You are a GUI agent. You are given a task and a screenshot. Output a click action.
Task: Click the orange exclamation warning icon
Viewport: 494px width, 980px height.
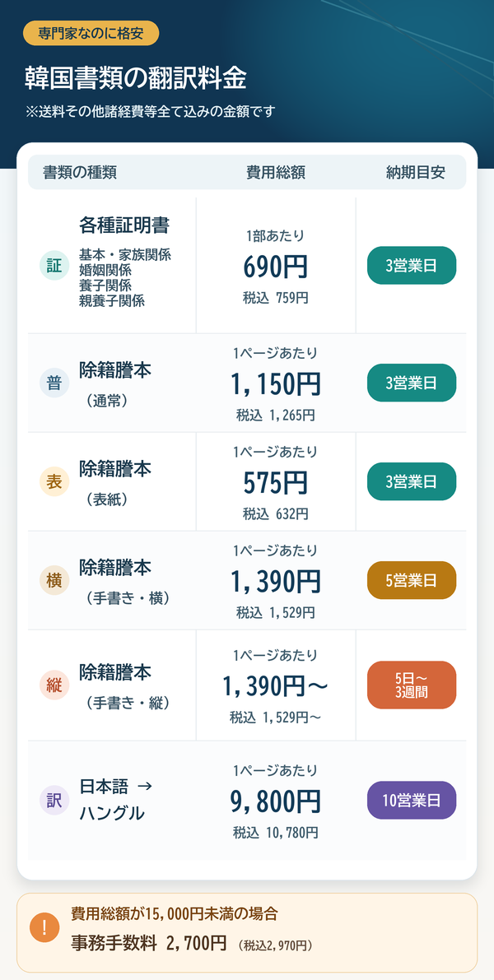[x=44, y=927]
